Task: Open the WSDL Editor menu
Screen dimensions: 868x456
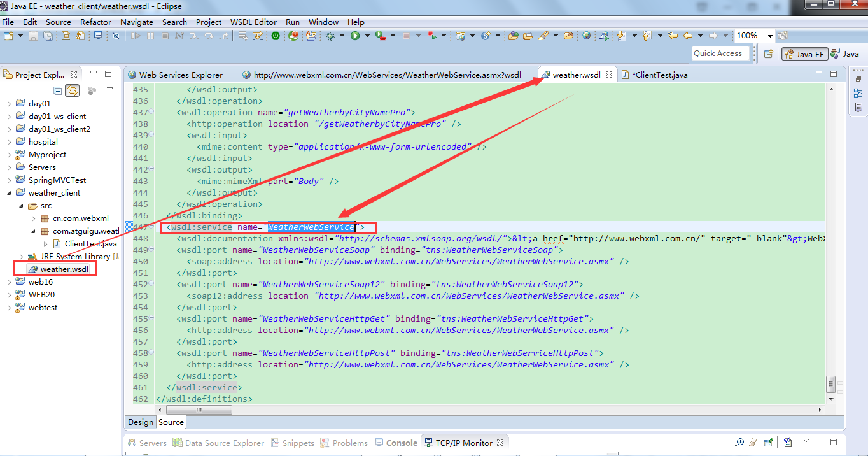Action: [x=253, y=22]
